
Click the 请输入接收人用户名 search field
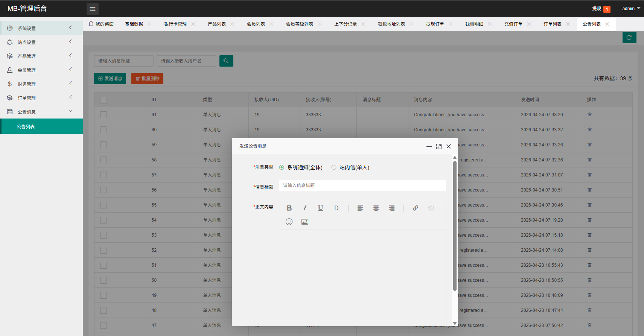(x=186, y=61)
